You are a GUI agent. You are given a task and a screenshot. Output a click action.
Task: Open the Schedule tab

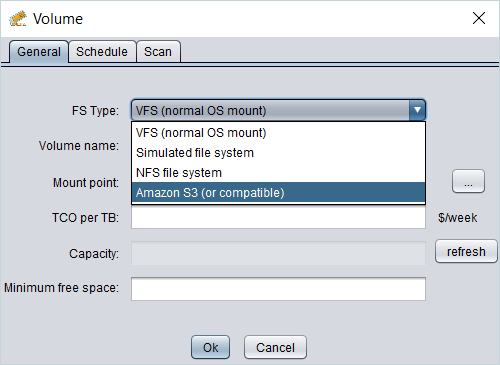pyautogui.click(x=102, y=52)
